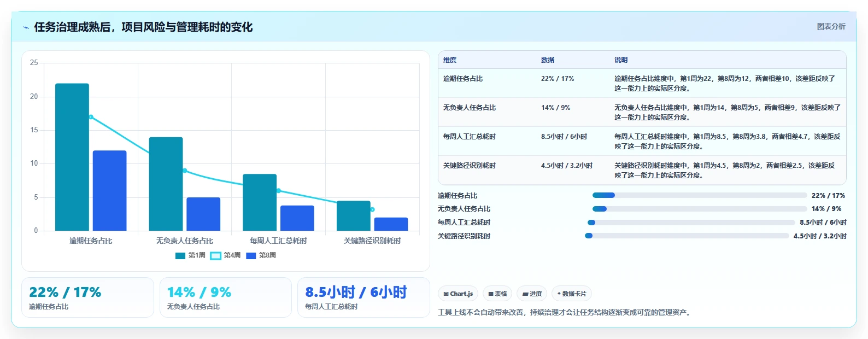Click the 第8周 bar for 关键路径识别耗时
Viewport: 868px width, 339px height.
(x=391, y=224)
